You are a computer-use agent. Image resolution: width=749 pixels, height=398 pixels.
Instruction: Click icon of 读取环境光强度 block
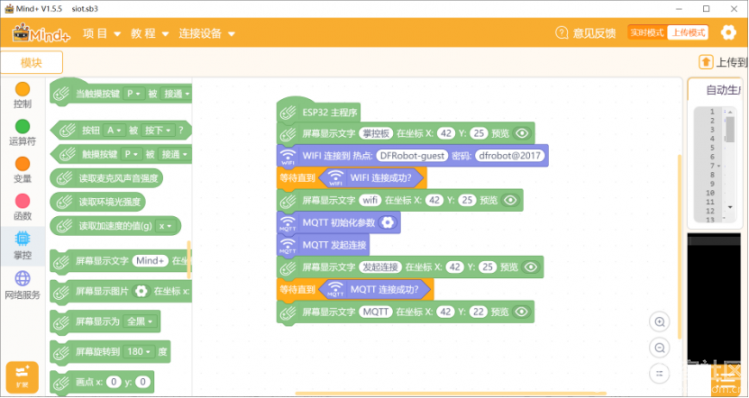64,202
